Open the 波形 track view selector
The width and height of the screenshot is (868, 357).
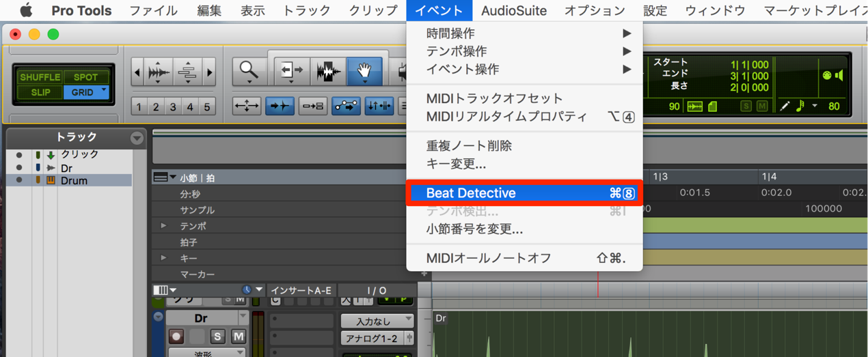208,353
